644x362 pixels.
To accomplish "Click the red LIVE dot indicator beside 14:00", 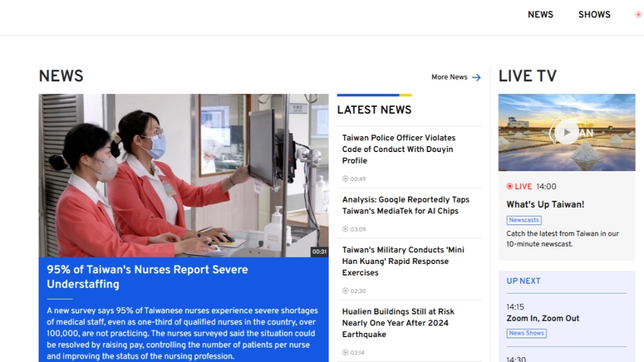I will pyautogui.click(x=510, y=186).
